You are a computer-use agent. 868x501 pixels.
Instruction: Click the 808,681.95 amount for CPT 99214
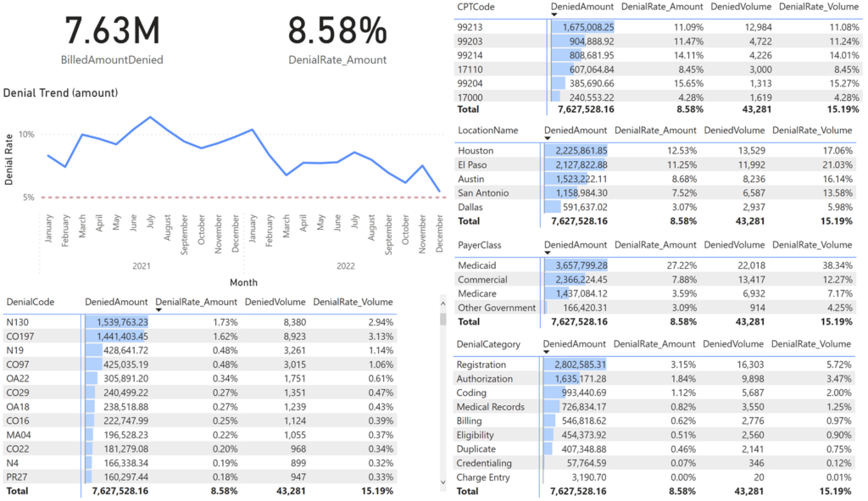(x=592, y=55)
